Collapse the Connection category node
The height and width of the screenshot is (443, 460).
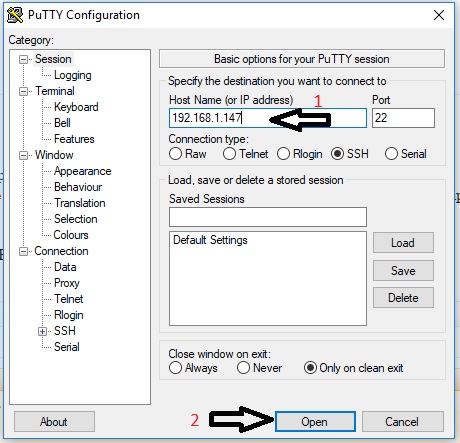(23, 251)
